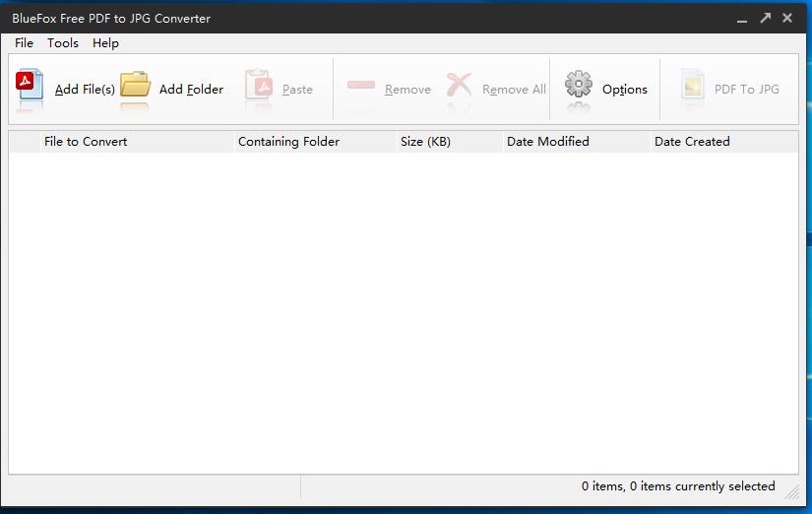Click the Add File(s) PDF icon
812x514 pixels.
(x=31, y=87)
